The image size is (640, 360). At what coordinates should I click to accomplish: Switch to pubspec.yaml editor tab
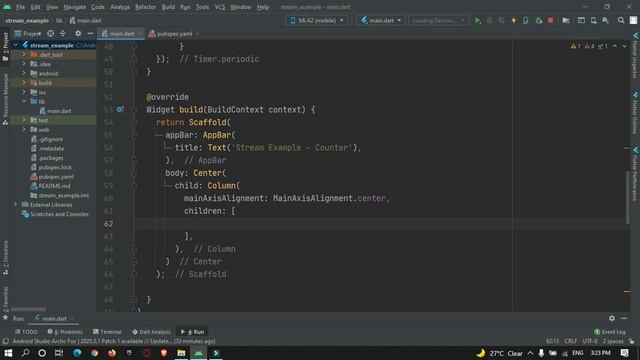tap(174, 33)
